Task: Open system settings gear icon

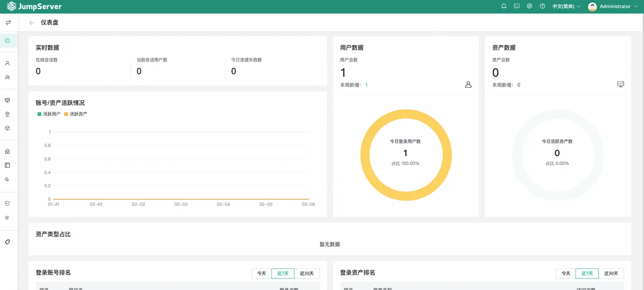Action: coord(529,6)
